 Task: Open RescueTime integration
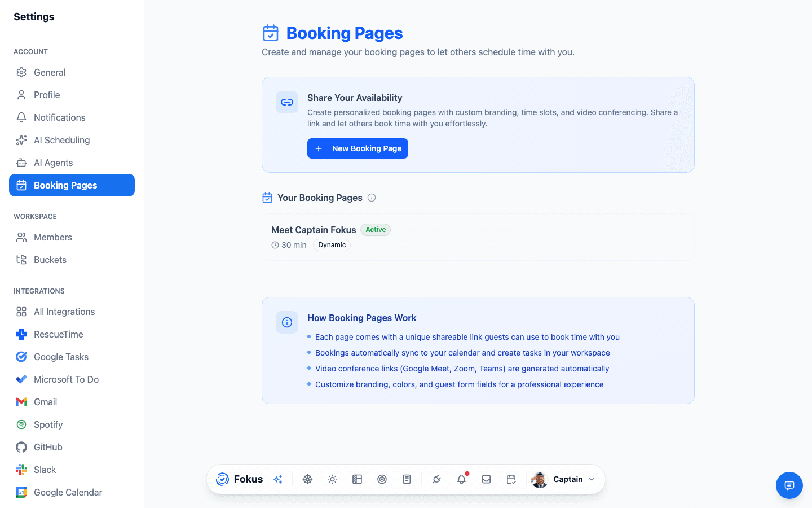click(72, 334)
